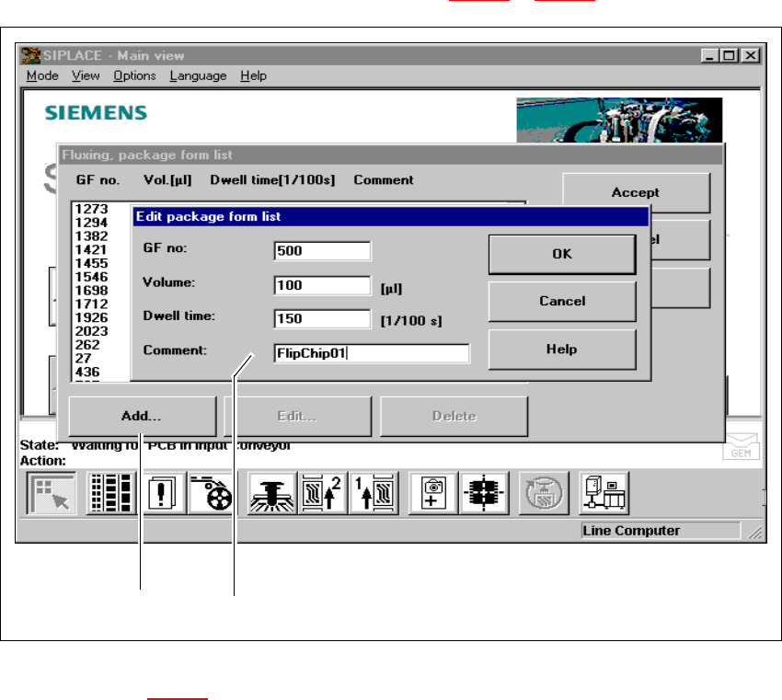782x700 pixels.
Task: Select list entry 1712
Action: 91,304
